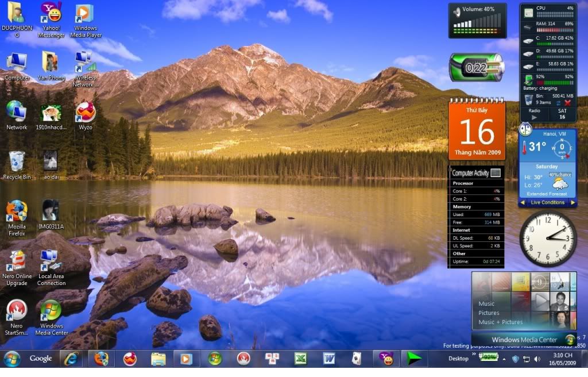
Task: Open the Windows Media Center desktop shortcut
Action: tap(51, 318)
